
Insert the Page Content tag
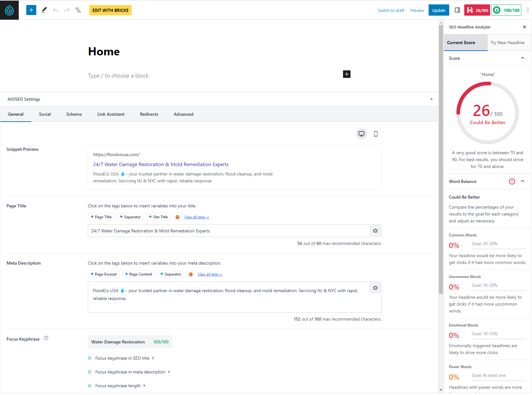tap(138, 274)
